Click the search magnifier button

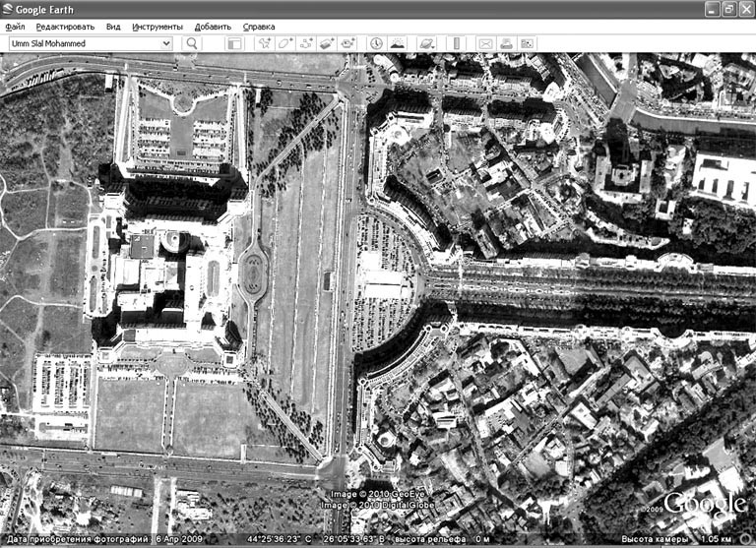[191, 43]
